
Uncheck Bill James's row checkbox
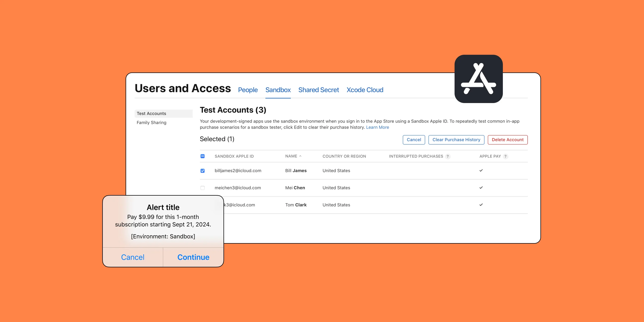click(x=203, y=170)
